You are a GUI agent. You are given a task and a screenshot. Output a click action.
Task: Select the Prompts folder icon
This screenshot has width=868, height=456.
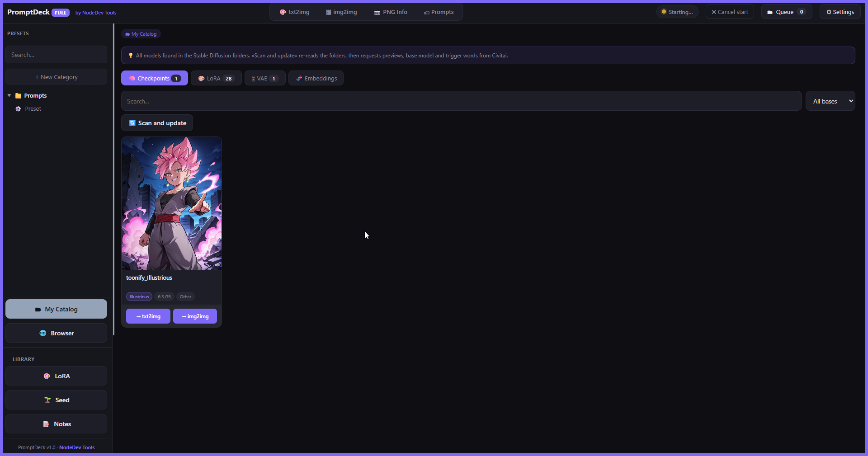click(19, 96)
